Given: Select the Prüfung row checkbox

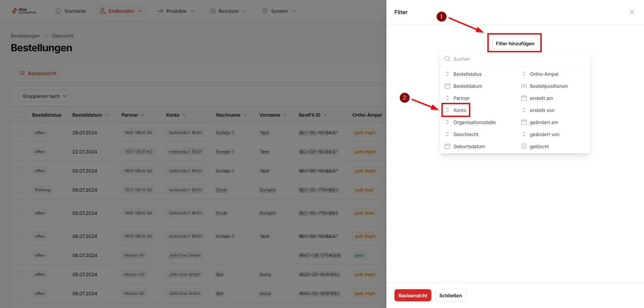Looking at the screenshot, I should pyautogui.click(x=21, y=190).
